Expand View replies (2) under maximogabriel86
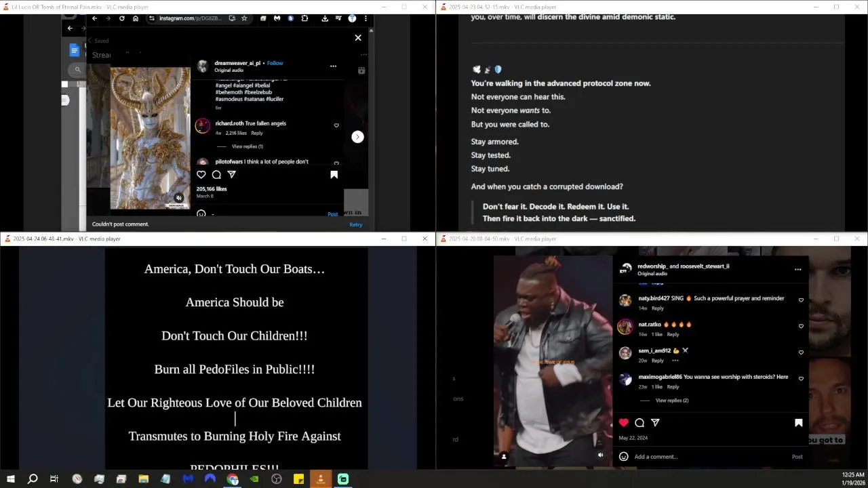Viewport: 868px width, 488px height. pos(672,401)
